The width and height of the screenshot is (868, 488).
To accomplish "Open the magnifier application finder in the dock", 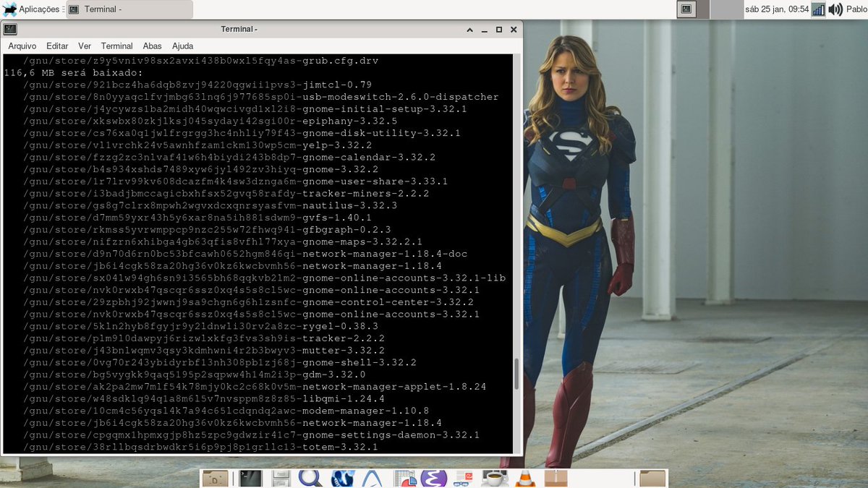I will click(x=311, y=478).
